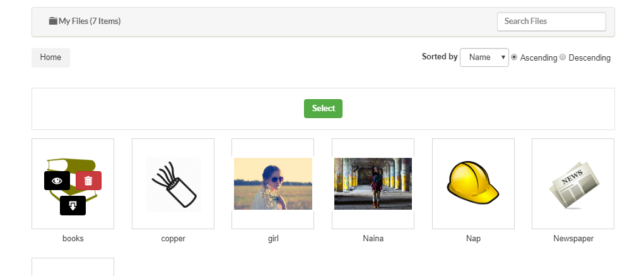
Task: Open the girl photo thumbnail
Action: (x=272, y=183)
